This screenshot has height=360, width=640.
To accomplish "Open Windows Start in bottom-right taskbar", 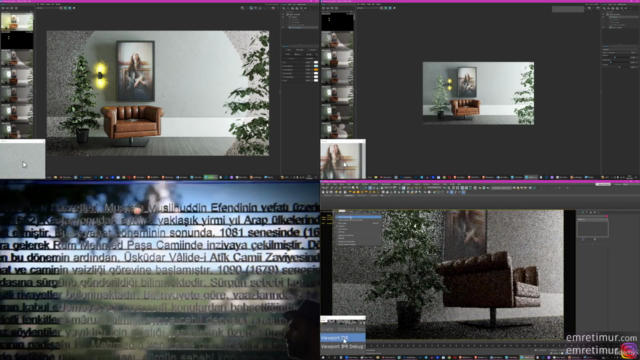I will click(x=323, y=358).
